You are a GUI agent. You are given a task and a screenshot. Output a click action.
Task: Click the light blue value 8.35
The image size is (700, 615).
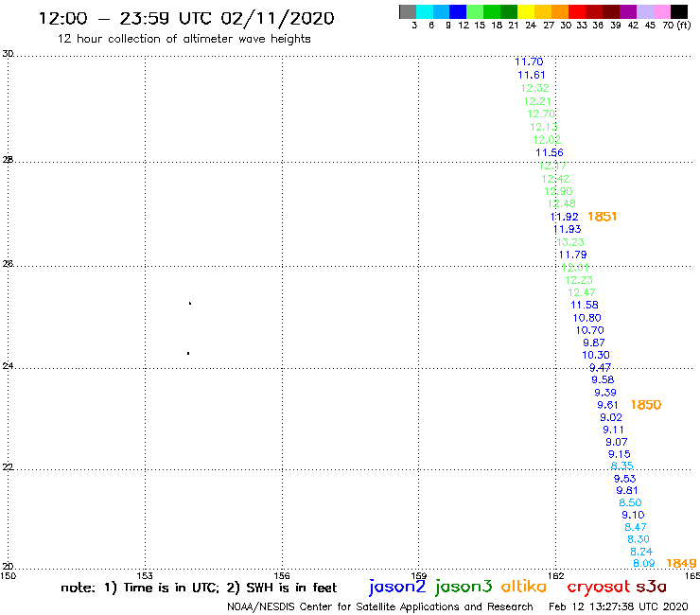[621, 466]
